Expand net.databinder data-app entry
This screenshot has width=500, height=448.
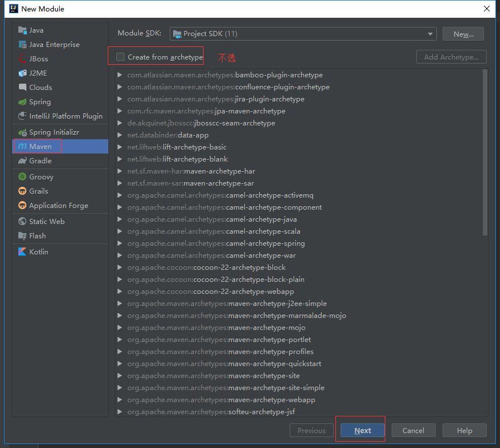coord(120,135)
